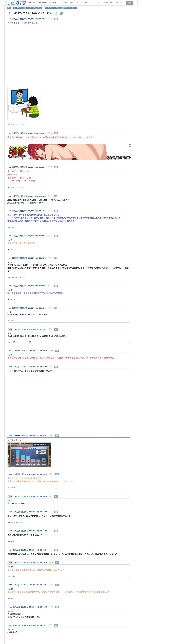Screen dimensions: 194x644
Task: Follow the >>42 reply link under post 1
Action: [13, 125]
